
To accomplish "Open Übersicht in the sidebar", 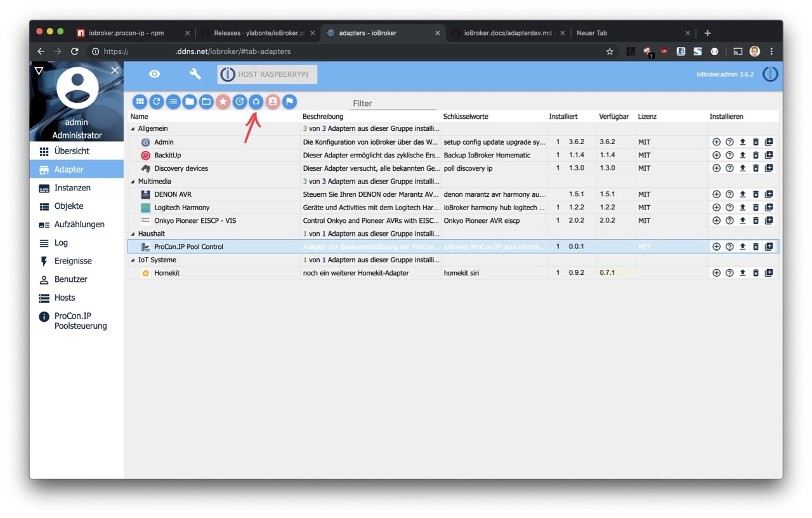I will tap(77, 151).
